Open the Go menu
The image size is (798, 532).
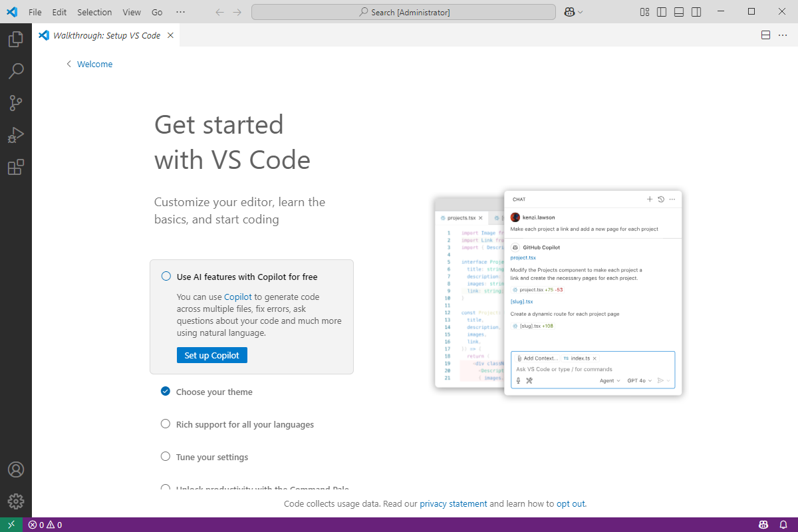(157, 12)
